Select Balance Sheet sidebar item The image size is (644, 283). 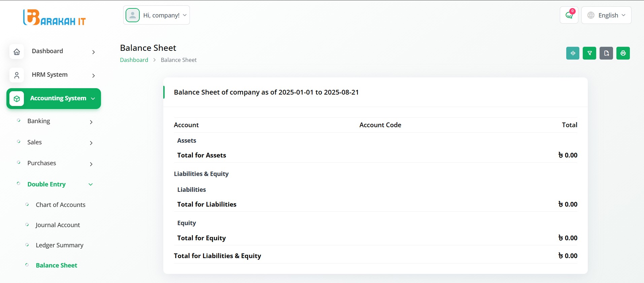(57, 266)
